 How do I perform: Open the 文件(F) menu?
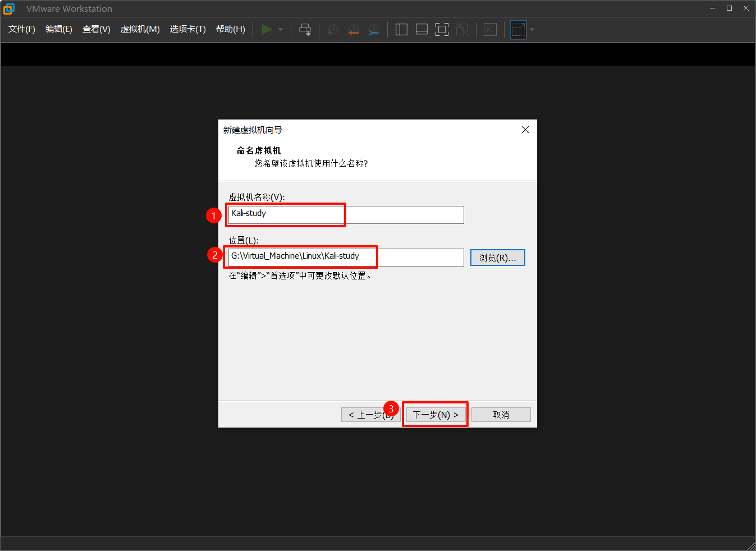(22, 29)
